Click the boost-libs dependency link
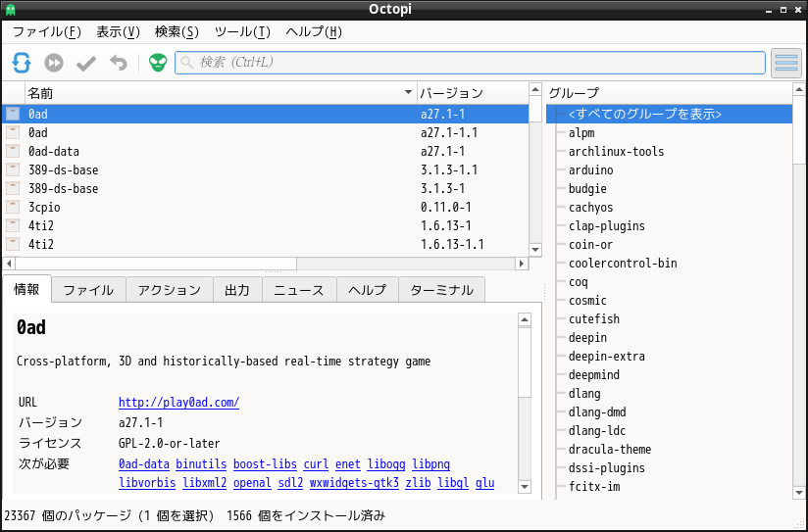Viewport: 808px width, 532px height. click(x=265, y=463)
